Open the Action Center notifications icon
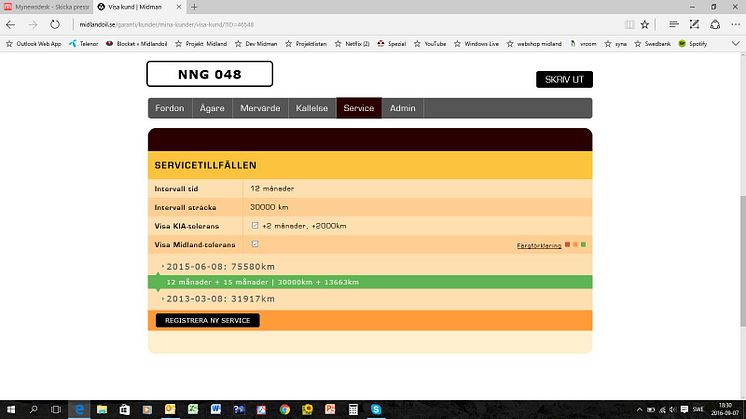746x419 pixels. pos(684,409)
